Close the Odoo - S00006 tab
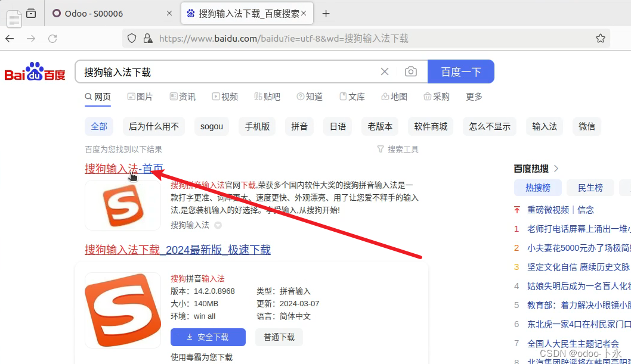 coord(169,13)
